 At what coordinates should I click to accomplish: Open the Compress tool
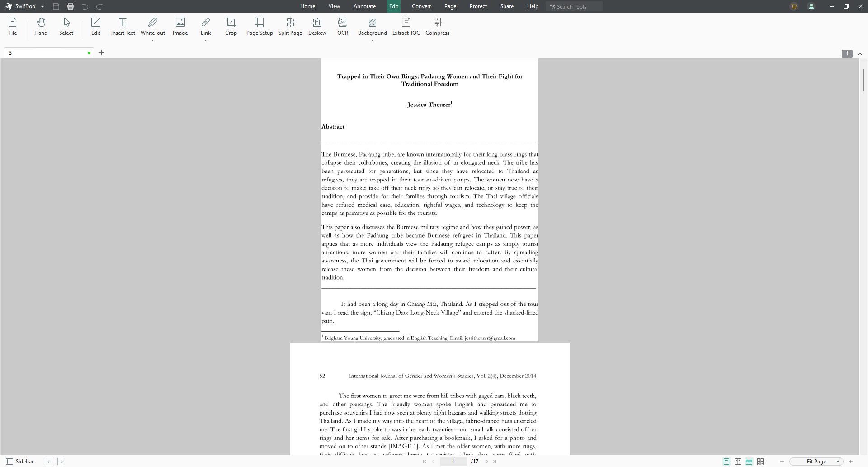coord(437,26)
